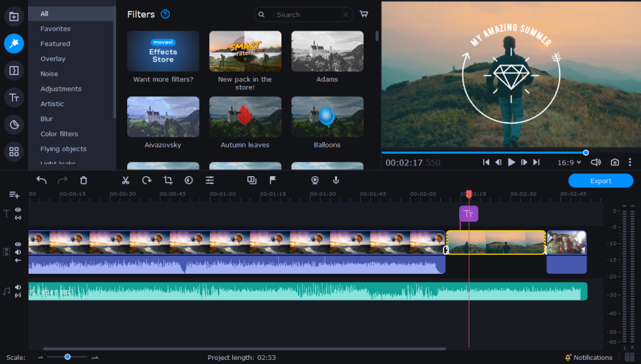Play the preview video
This screenshot has width=641, height=364.
(511, 162)
